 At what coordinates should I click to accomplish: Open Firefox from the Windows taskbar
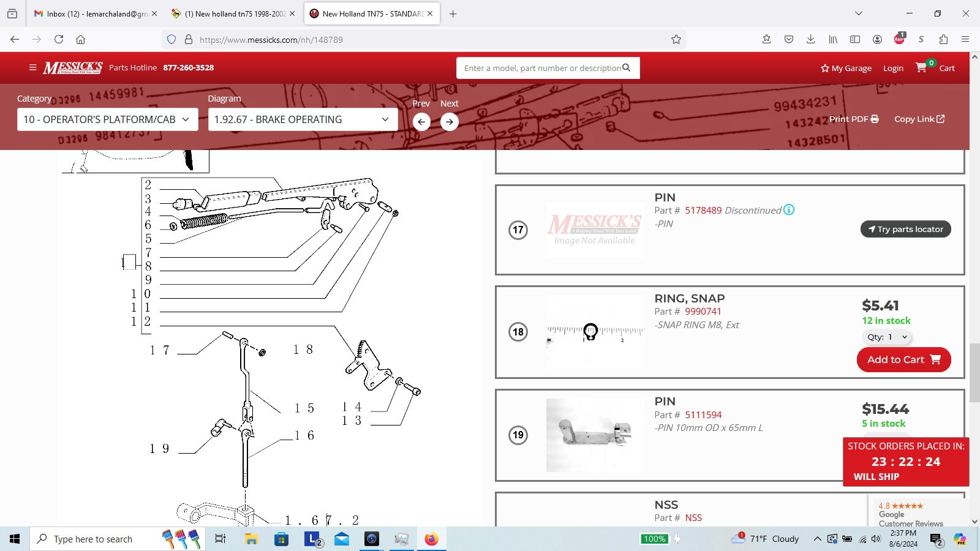click(431, 539)
